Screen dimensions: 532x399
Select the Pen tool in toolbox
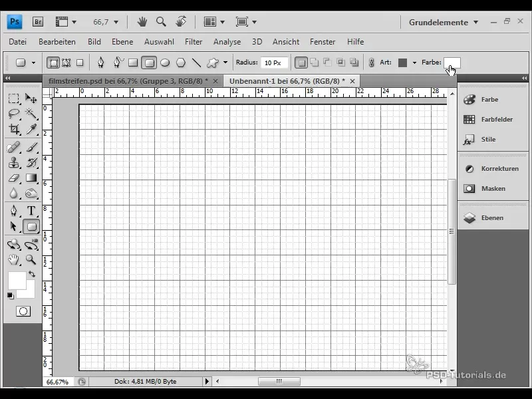[x=13, y=211]
